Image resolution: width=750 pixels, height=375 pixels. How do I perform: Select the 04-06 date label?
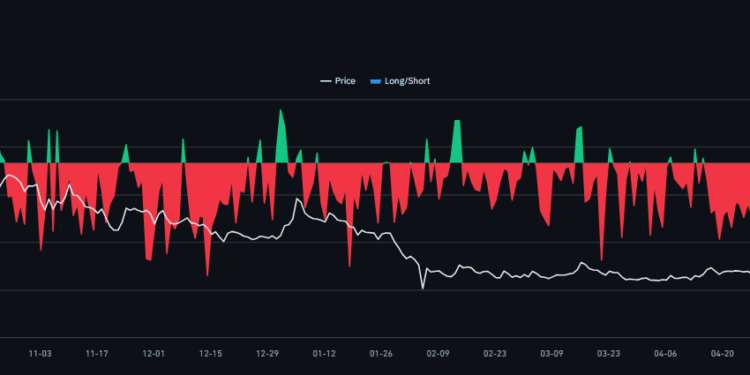pyautogui.click(x=665, y=354)
